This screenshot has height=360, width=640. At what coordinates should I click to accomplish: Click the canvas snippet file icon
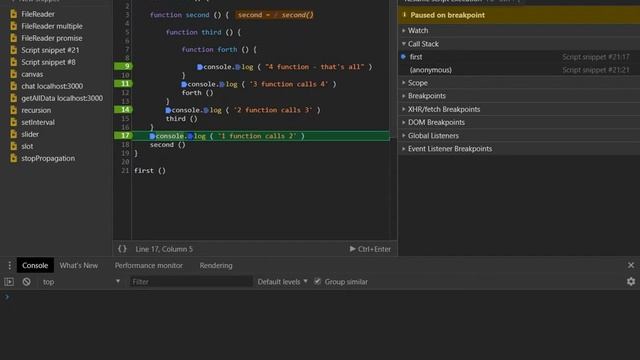[13, 74]
